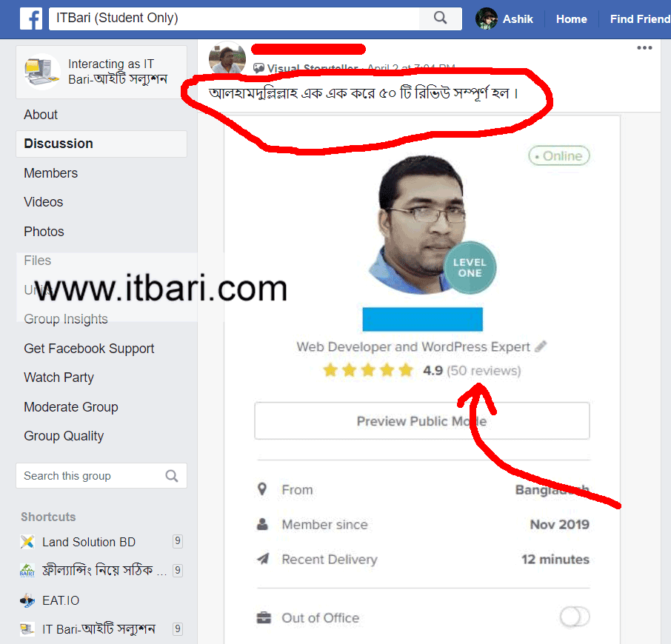The image size is (671, 644).
Task: Click the Facebook search box with ITBari text
Action: pyautogui.click(x=233, y=19)
